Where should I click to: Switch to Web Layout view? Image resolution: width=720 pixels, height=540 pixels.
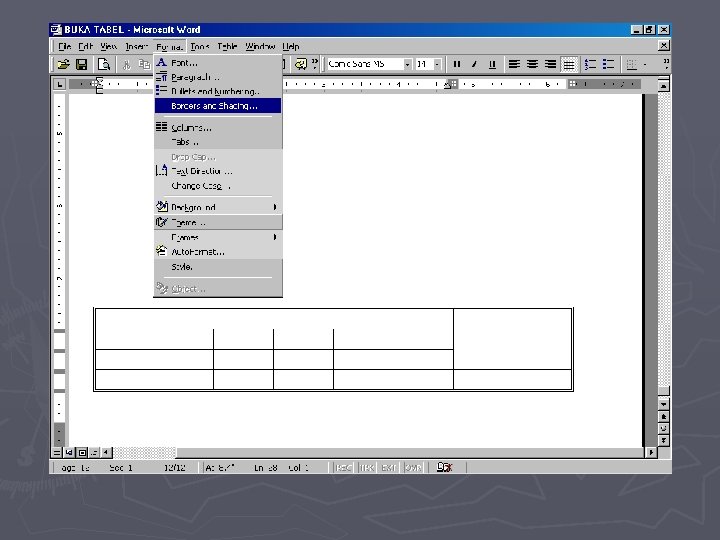click(x=69, y=453)
